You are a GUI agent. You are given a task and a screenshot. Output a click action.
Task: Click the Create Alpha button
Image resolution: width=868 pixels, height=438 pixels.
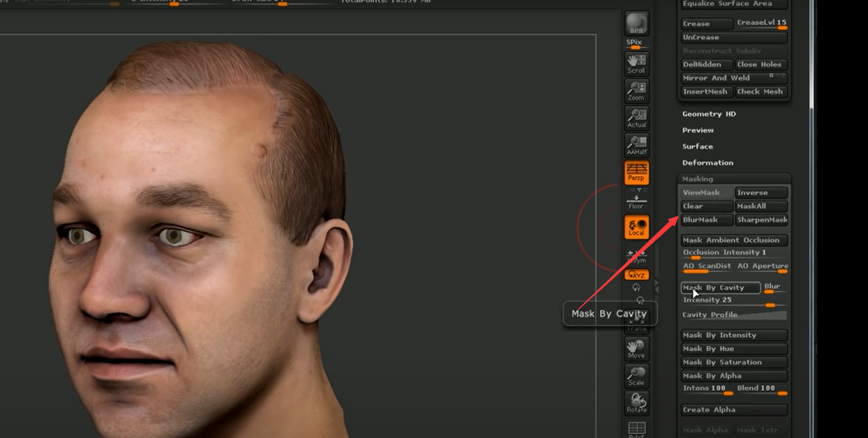click(x=734, y=410)
